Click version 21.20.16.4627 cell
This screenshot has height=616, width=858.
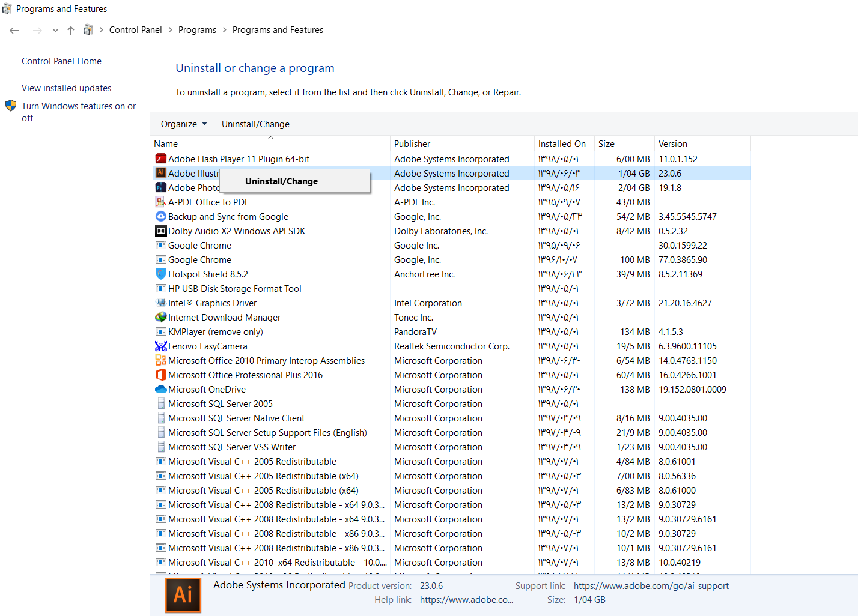[x=685, y=303]
